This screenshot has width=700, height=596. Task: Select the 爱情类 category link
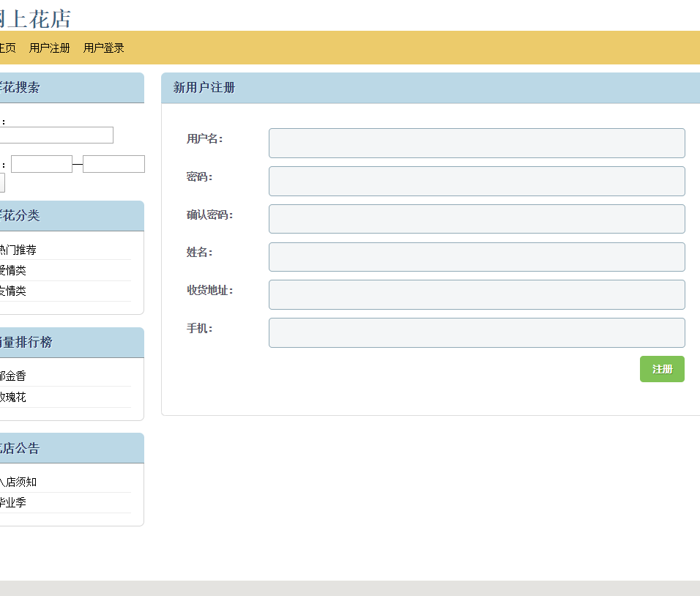point(12,270)
